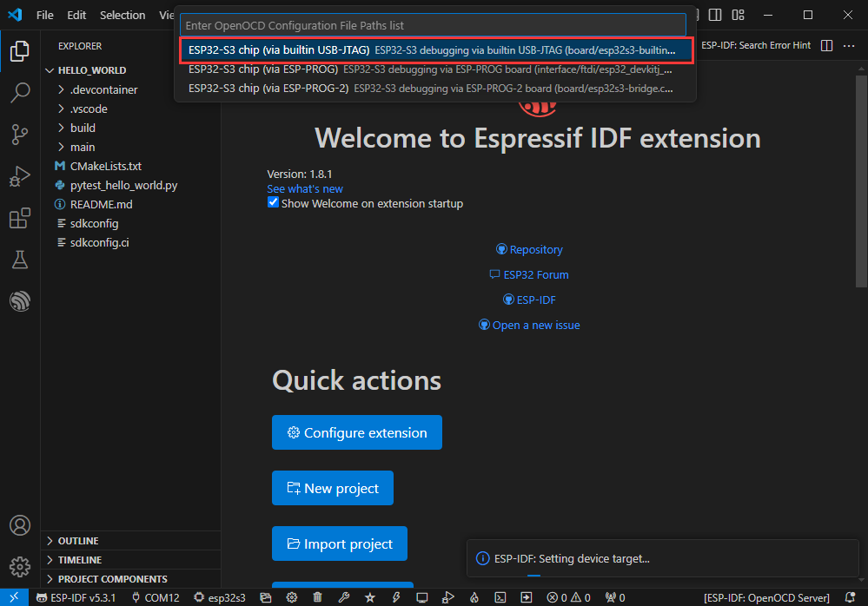Open the Selection menu
Image resolution: width=868 pixels, height=606 pixels.
[123, 15]
